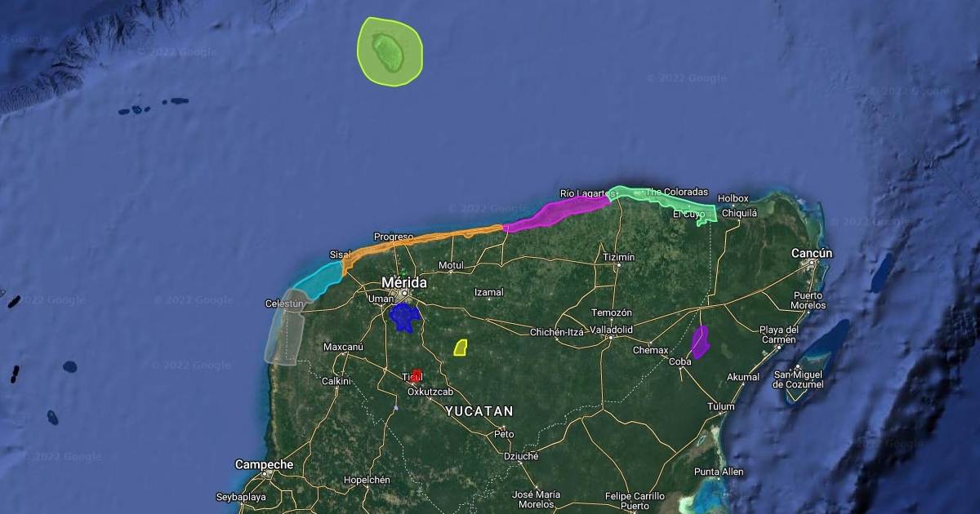980x514 pixels.
Task: Click the Tulum town label
Action: point(721,406)
